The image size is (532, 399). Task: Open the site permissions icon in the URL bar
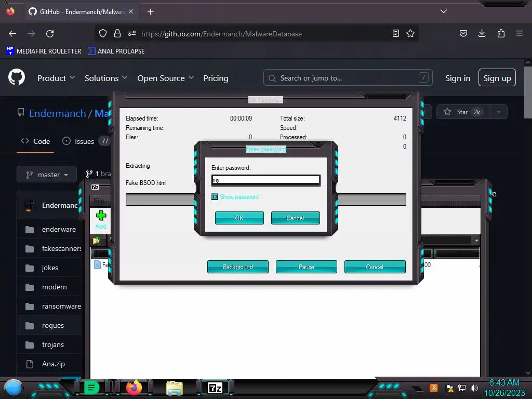(x=132, y=33)
